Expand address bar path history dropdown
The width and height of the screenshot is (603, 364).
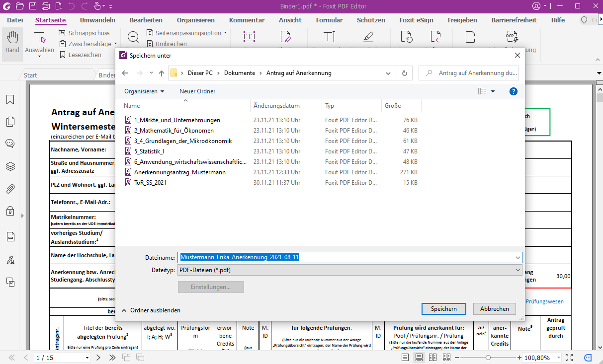click(x=389, y=73)
